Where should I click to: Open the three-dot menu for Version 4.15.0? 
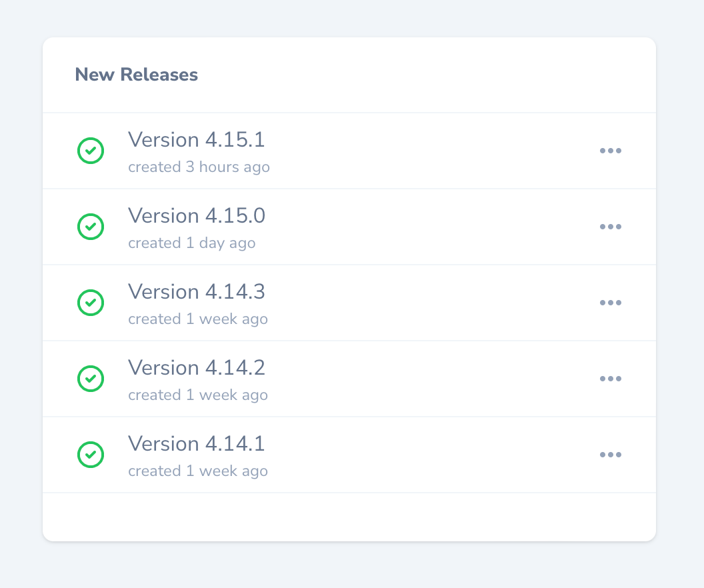(x=610, y=227)
